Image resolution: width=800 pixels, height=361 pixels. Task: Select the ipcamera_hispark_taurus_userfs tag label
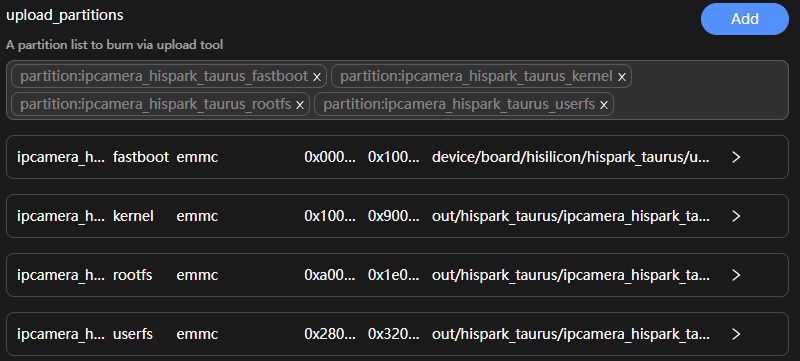[x=459, y=105]
